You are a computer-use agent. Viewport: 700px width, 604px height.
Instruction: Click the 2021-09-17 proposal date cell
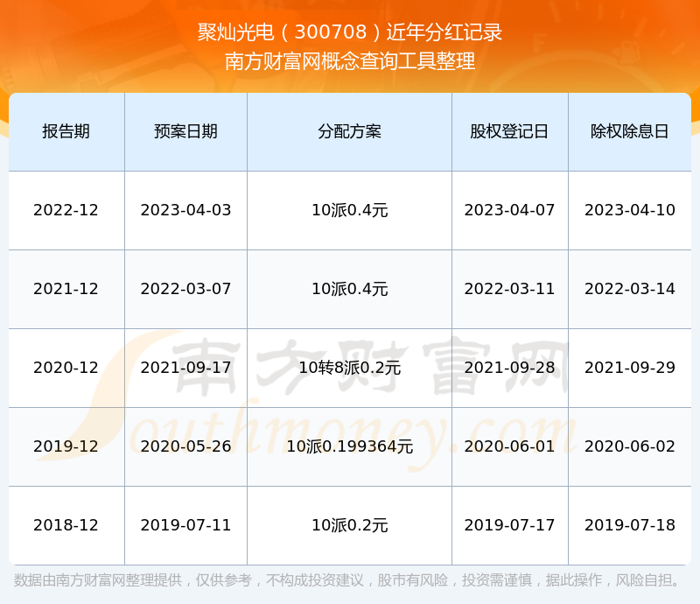pos(185,368)
